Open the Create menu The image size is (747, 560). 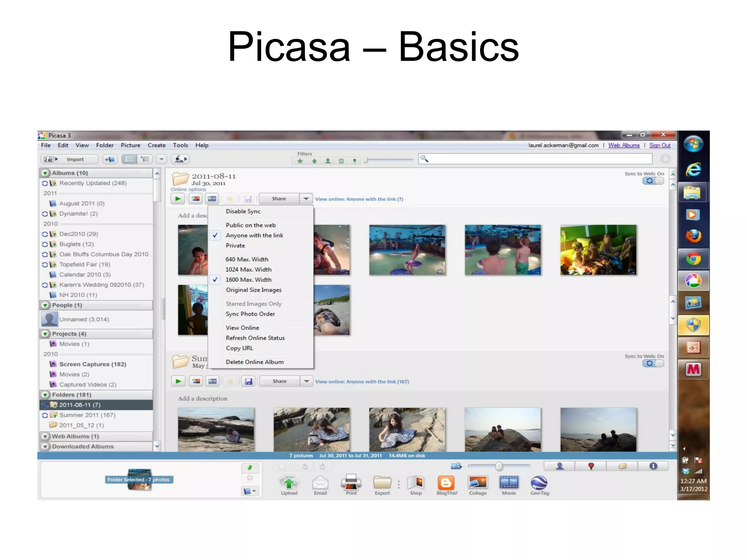coord(156,145)
